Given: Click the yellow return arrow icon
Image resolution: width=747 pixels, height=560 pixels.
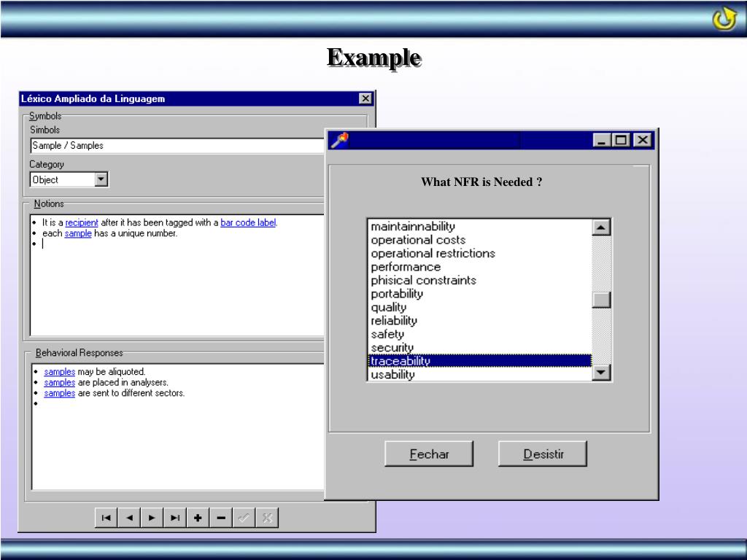Looking at the screenshot, I should click(x=724, y=18).
